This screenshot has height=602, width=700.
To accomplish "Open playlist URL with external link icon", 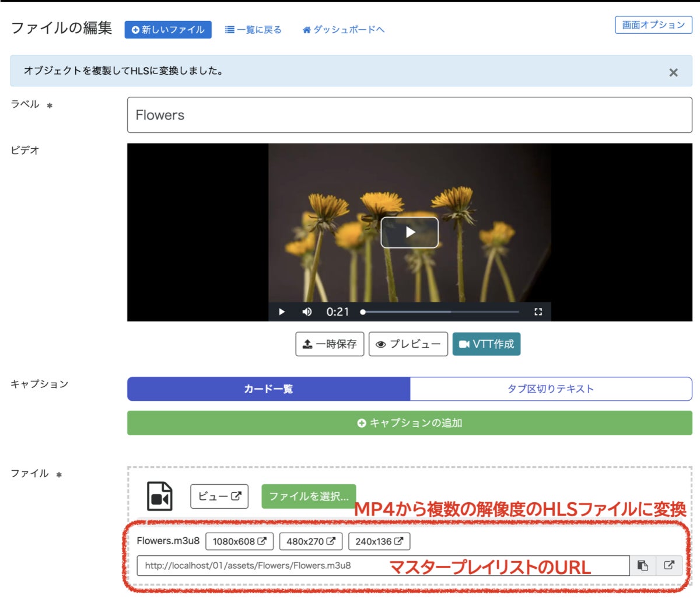I will point(669,565).
